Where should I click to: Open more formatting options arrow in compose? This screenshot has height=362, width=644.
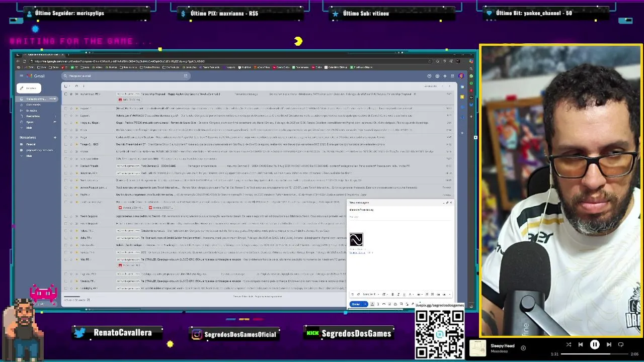(450, 295)
